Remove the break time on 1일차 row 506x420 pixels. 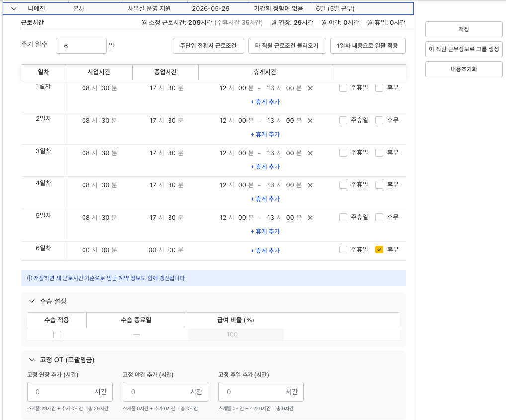point(310,88)
